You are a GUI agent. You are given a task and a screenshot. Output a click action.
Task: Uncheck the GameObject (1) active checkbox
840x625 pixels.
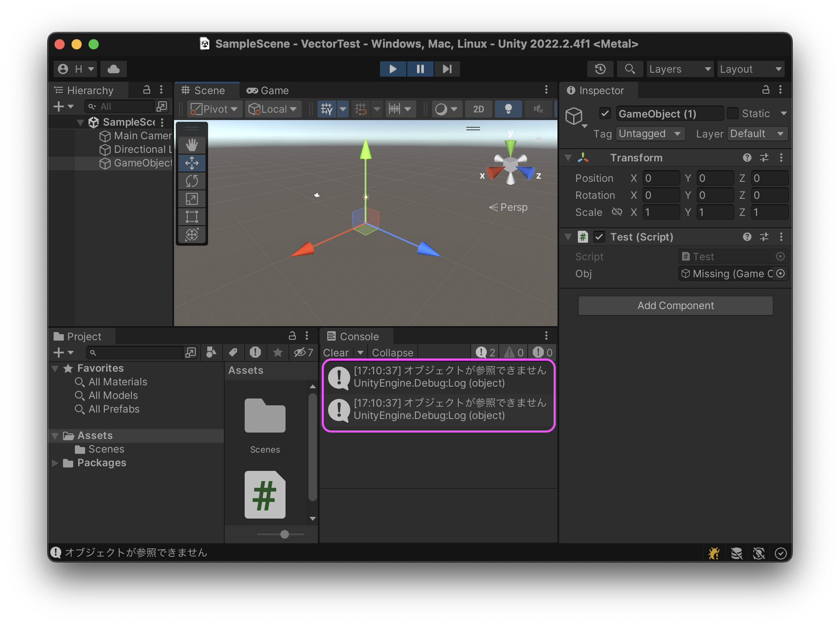click(x=605, y=114)
